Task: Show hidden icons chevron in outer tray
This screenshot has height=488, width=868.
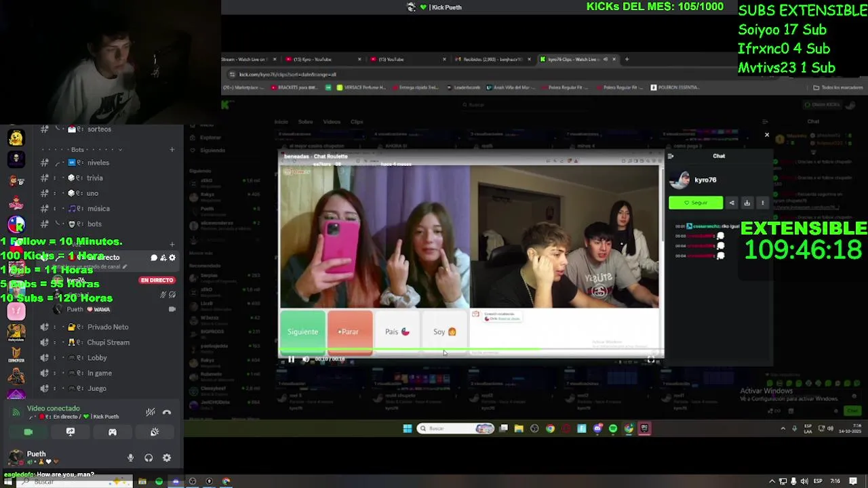Action: [772, 481]
